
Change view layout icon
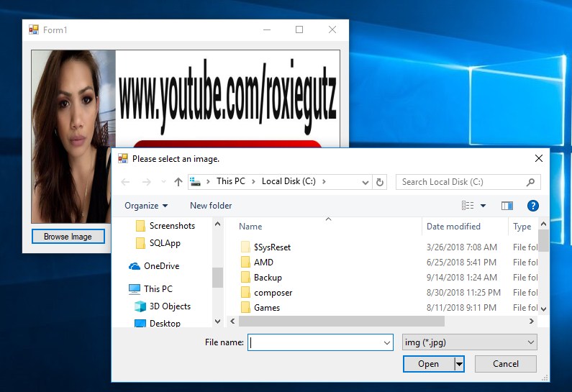[468, 206]
